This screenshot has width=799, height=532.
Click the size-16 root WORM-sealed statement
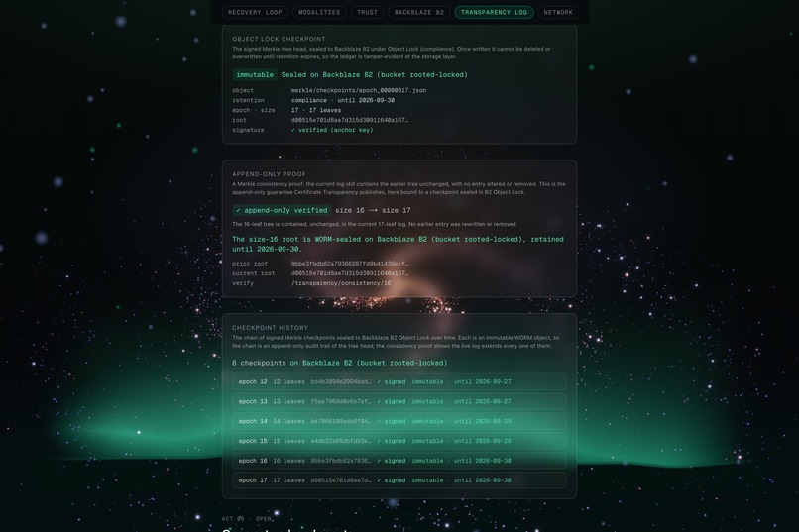[398, 244]
